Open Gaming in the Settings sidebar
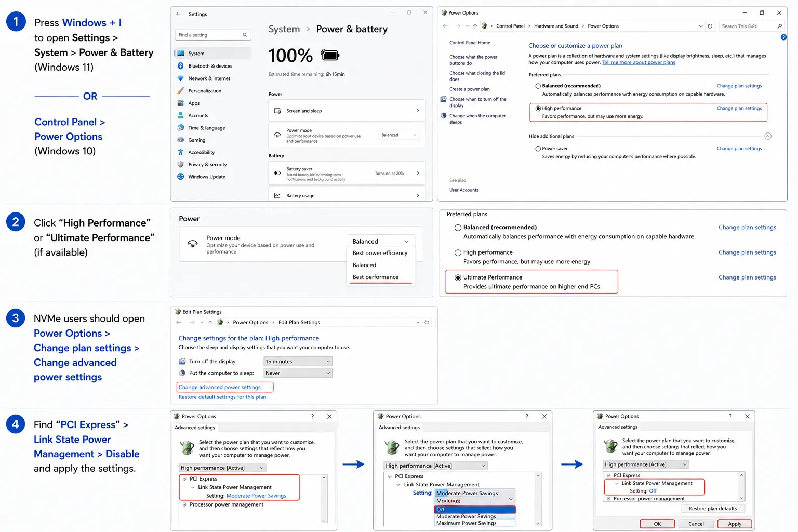Viewport: 798px width, 532px height. (197, 140)
